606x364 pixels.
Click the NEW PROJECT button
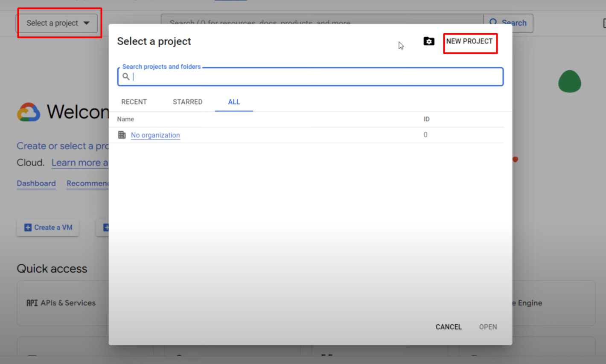point(469,41)
